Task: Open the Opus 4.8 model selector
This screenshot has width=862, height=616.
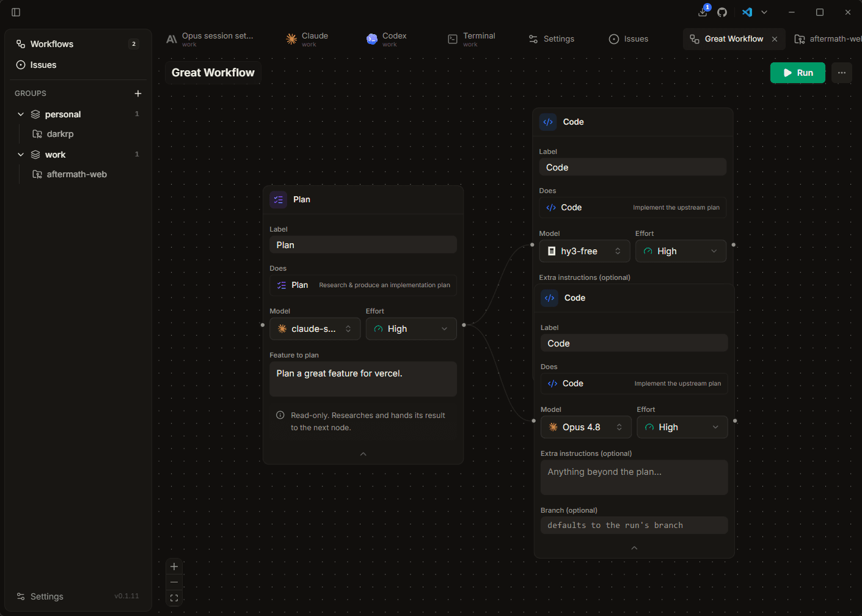Action: coord(586,427)
